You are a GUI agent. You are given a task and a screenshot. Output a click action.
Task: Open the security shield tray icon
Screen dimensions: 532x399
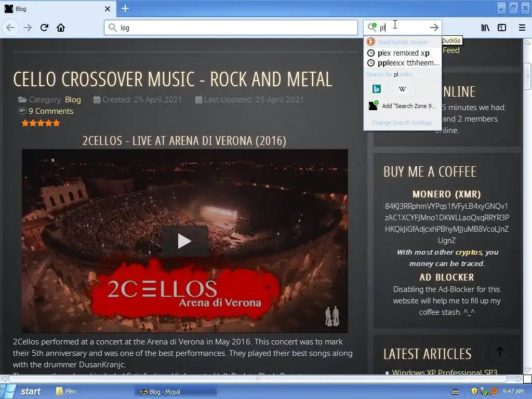click(x=474, y=392)
